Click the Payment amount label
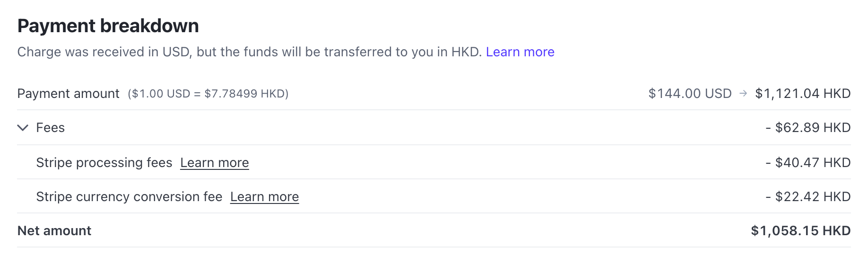Viewport: 868px width, 265px height. coord(69,94)
